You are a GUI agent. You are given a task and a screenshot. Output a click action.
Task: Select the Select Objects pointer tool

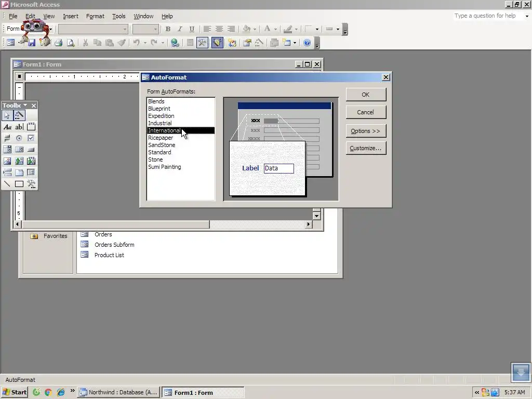pyautogui.click(x=7, y=115)
